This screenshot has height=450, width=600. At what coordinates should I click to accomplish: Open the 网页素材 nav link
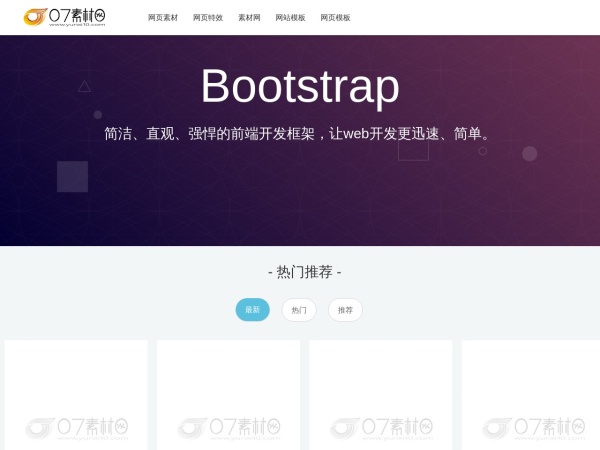point(163,18)
